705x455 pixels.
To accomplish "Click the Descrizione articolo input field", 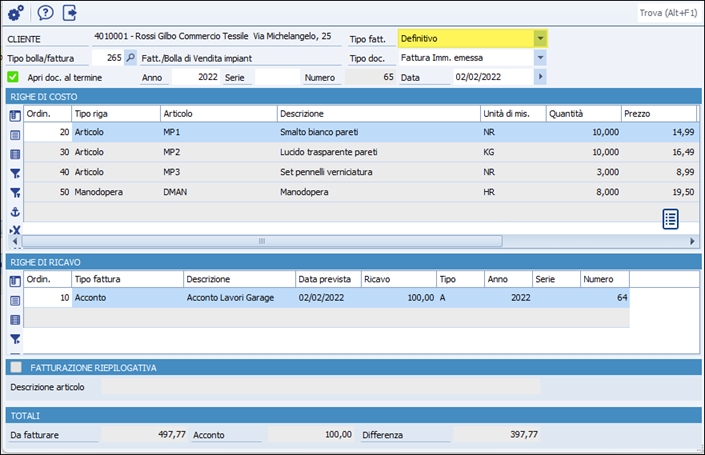I will [x=320, y=387].
